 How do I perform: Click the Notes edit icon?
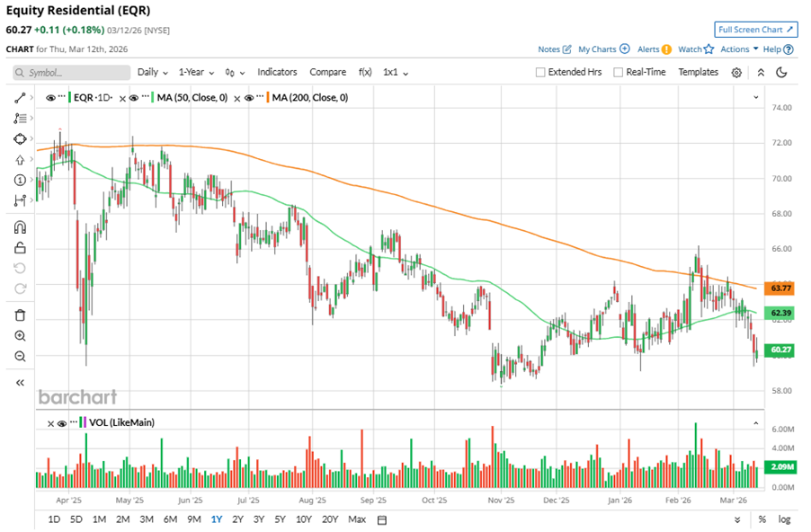566,49
